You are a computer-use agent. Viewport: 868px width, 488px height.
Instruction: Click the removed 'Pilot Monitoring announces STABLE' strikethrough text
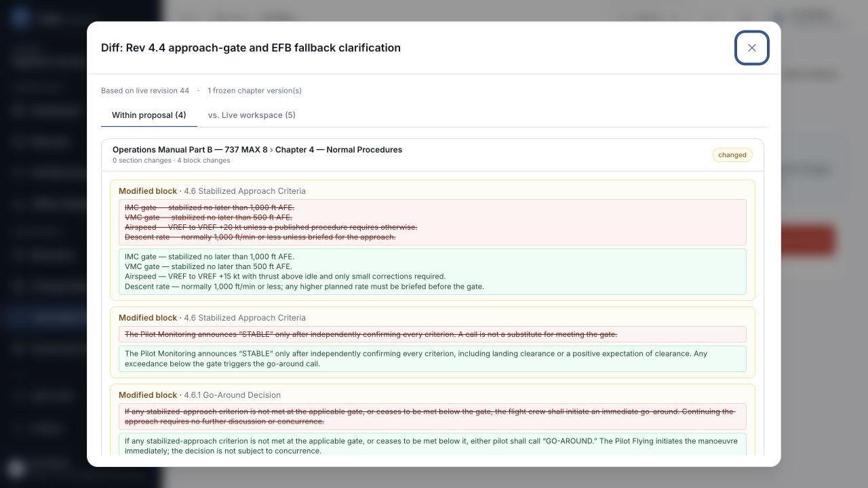[x=371, y=334]
